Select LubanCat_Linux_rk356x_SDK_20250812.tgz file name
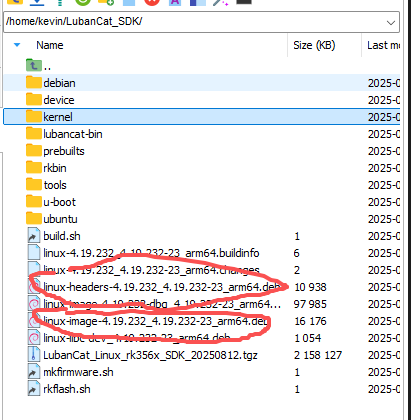This screenshot has width=411, height=420. [x=150, y=355]
